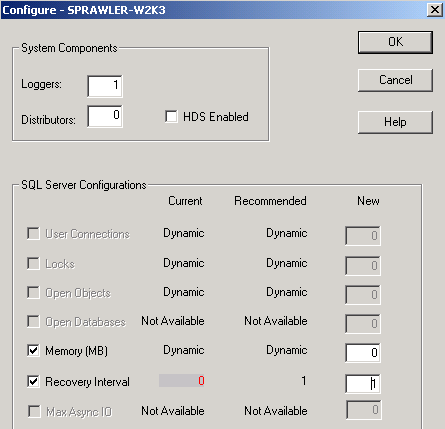Screen dimensions: 445x429
Task: Click the User Connections New value field
Action: pyautogui.click(x=363, y=236)
